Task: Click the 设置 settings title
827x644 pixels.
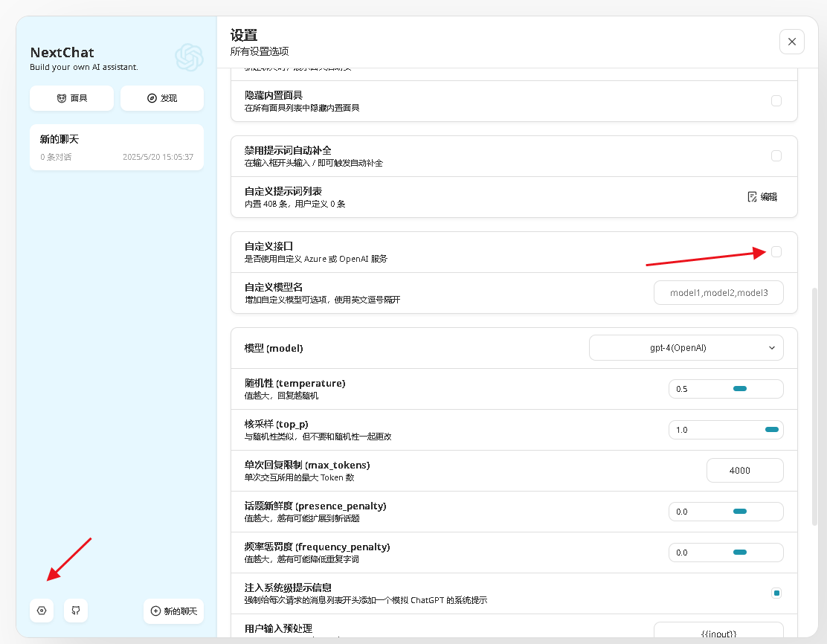Action: coord(244,36)
